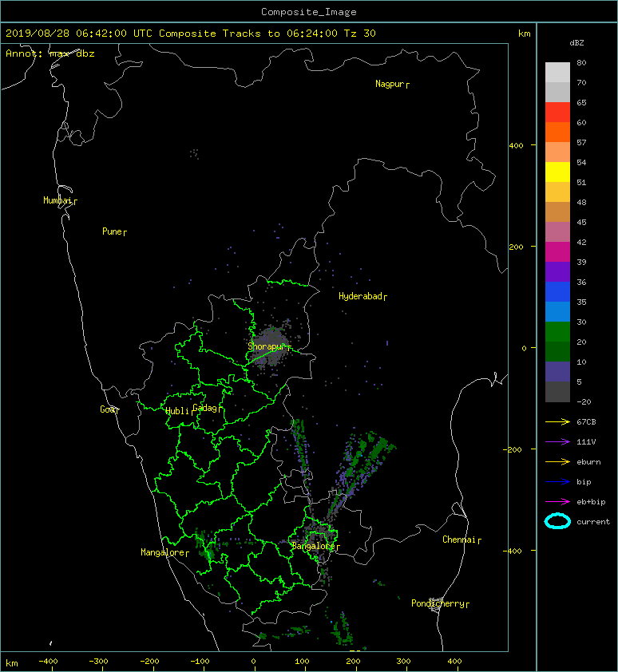Click the green 30 dBZ legend swatch

pos(557,331)
